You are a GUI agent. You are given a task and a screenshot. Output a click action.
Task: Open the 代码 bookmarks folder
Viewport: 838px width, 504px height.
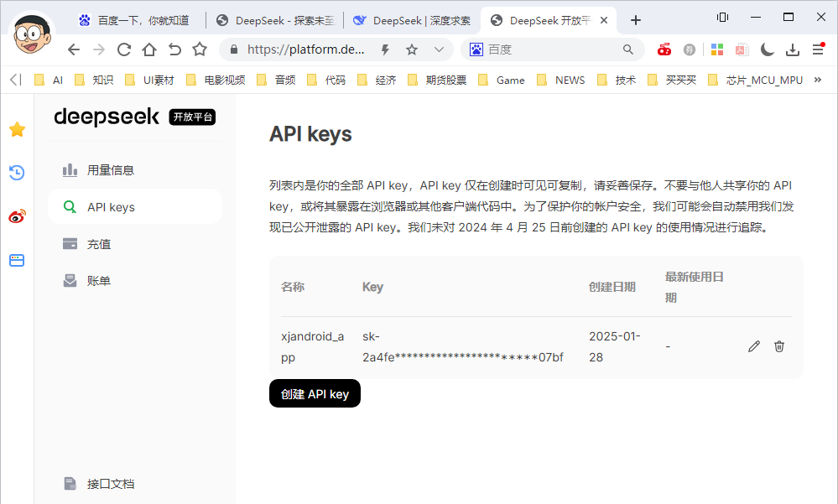pyautogui.click(x=326, y=81)
